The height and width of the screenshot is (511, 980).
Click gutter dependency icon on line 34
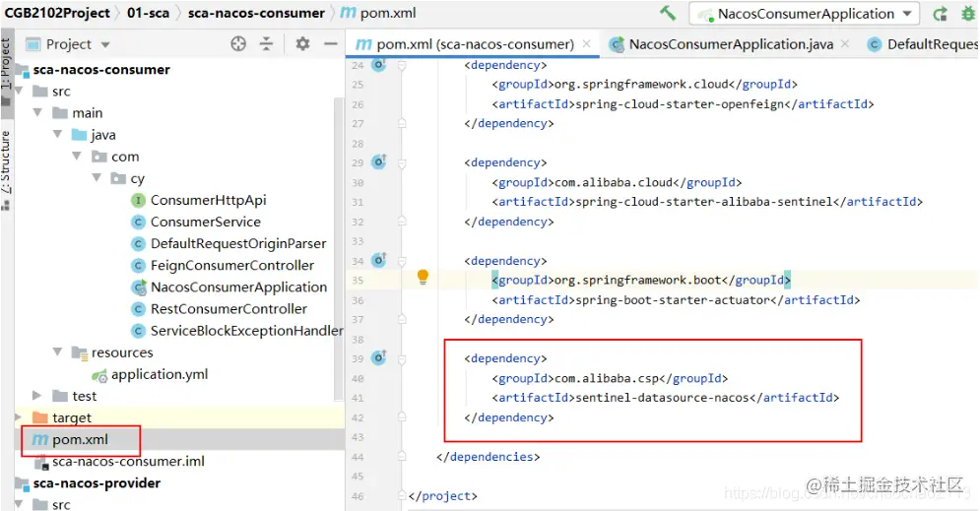coord(379,260)
